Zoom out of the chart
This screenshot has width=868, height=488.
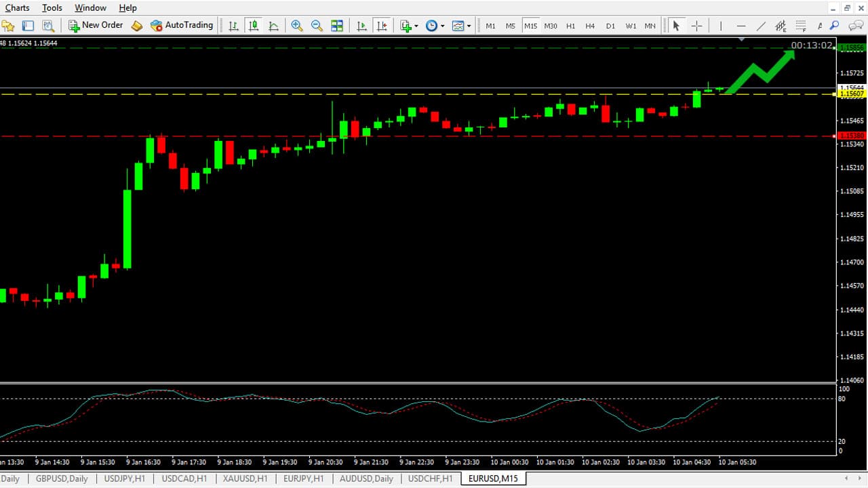[x=317, y=26]
